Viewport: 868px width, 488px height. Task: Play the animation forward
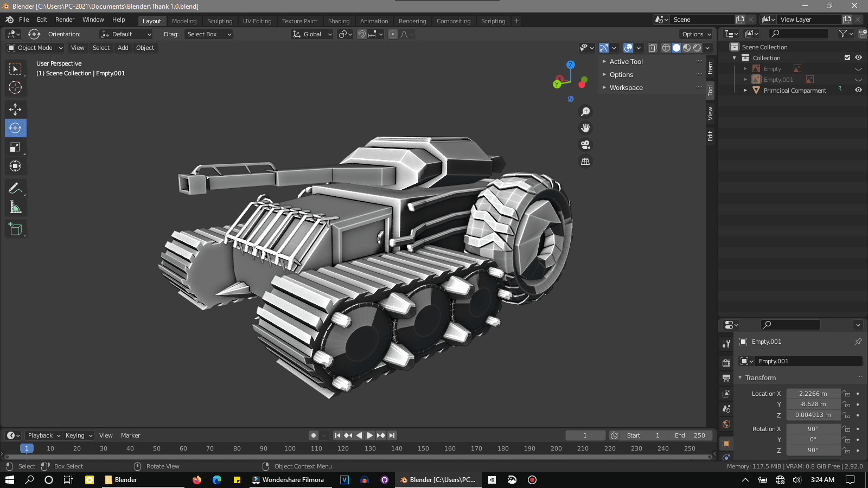point(370,435)
